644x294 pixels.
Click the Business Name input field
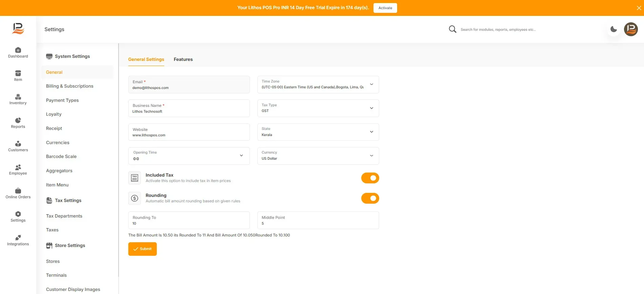click(x=189, y=108)
